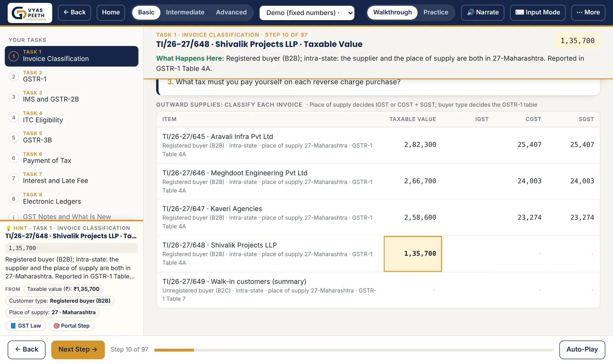Click the step progress bar
613x364 pixels.
pyautogui.click(x=354, y=350)
